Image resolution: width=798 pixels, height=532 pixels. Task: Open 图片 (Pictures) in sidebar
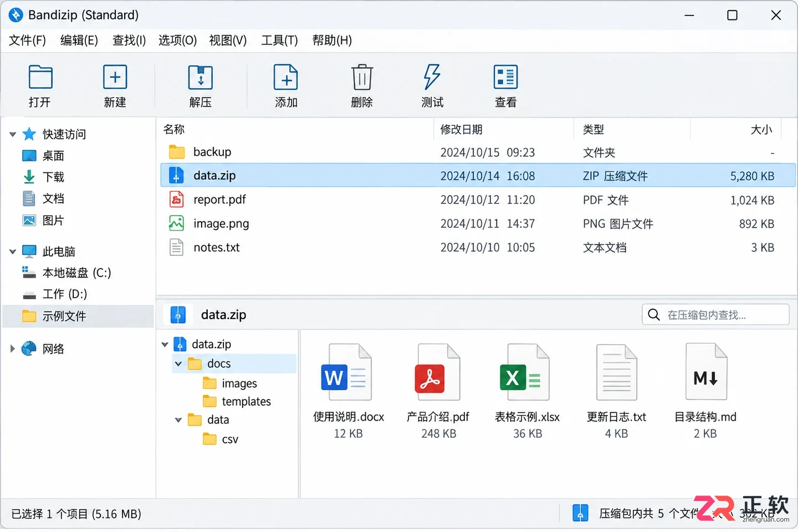point(53,221)
